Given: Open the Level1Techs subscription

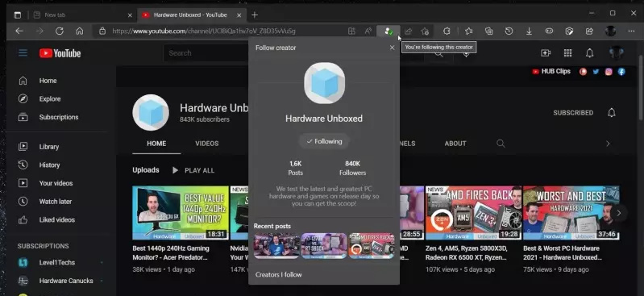Looking at the screenshot, I should point(57,262).
